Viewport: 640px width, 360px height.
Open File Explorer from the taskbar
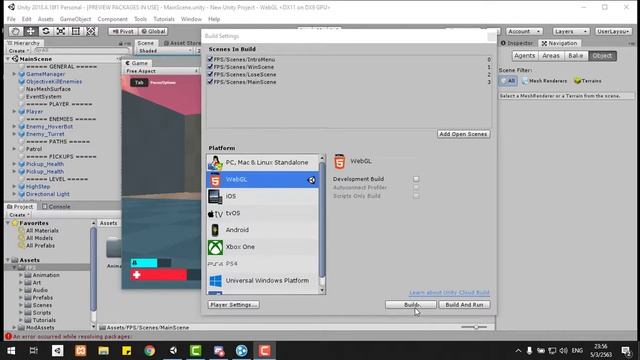(x=103, y=351)
